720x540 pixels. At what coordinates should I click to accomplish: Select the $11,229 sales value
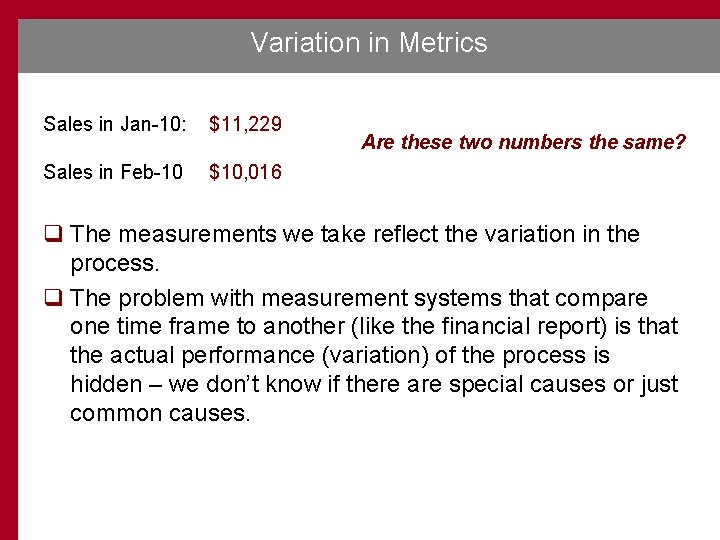point(245,124)
